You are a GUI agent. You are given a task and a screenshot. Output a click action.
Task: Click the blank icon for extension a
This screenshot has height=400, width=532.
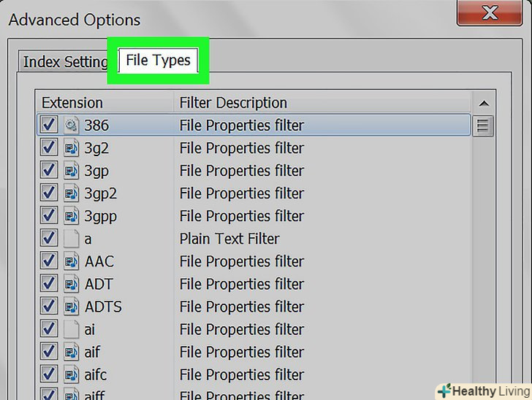click(x=71, y=239)
